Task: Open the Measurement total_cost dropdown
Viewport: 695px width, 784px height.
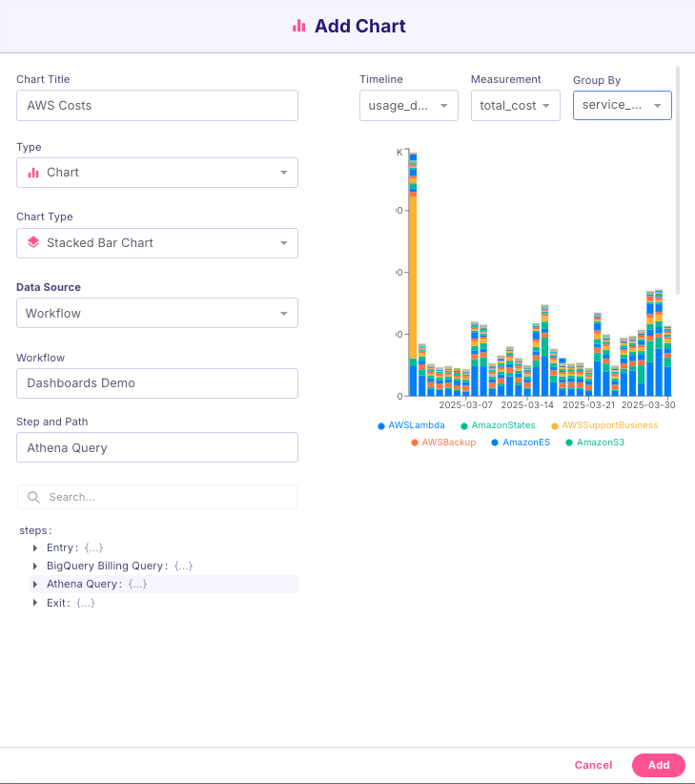Action: (515, 105)
